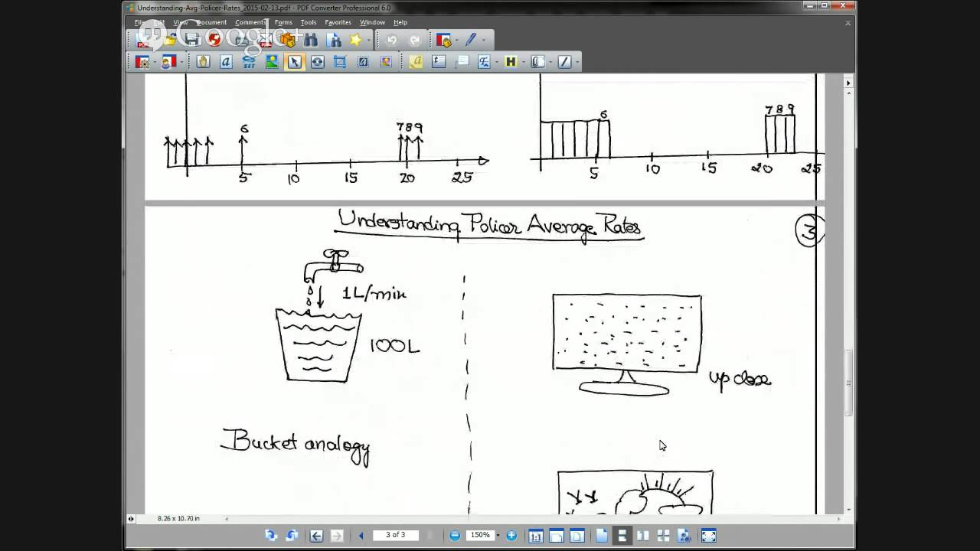Screen dimensions: 980x551
Task: Open the zoom percentage dropdown arrow
Action: [x=498, y=536]
